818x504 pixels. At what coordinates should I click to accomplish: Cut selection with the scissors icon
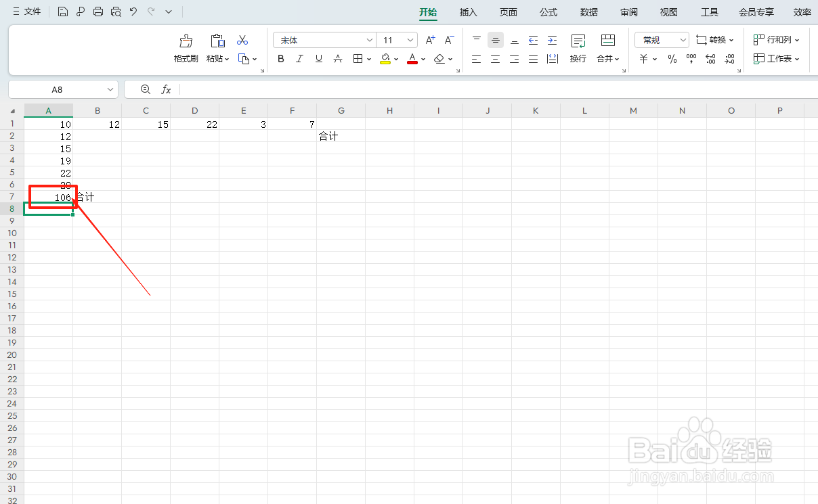coord(242,40)
